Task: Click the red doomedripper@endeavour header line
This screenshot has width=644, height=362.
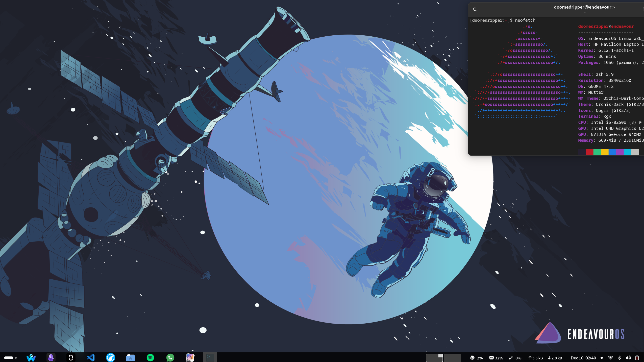Action: [606, 26]
